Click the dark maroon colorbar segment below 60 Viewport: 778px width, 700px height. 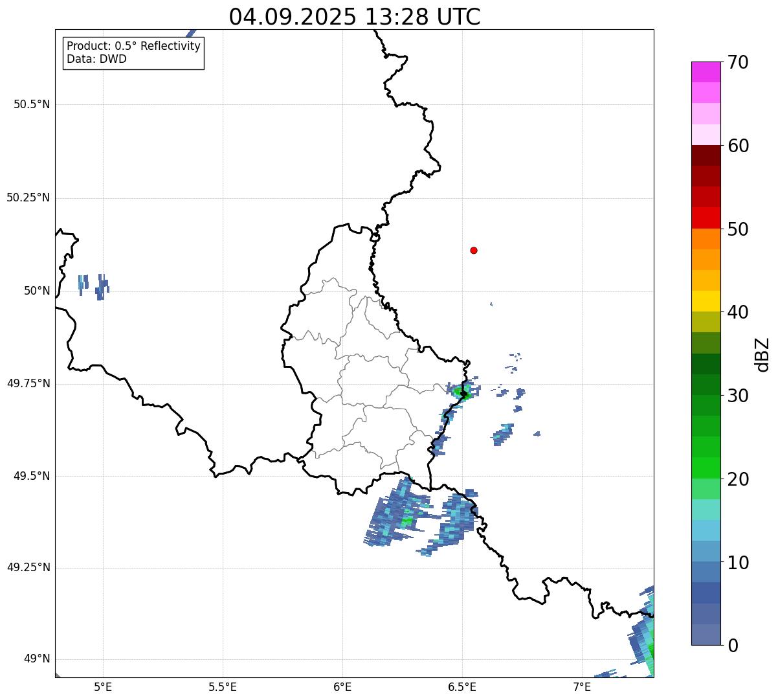click(x=706, y=155)
